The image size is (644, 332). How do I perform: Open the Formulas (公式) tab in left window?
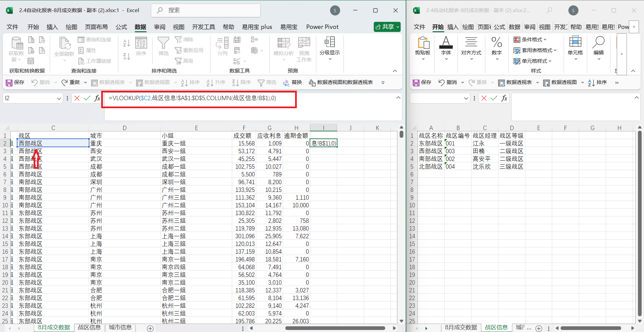click(x=121, y=27)
